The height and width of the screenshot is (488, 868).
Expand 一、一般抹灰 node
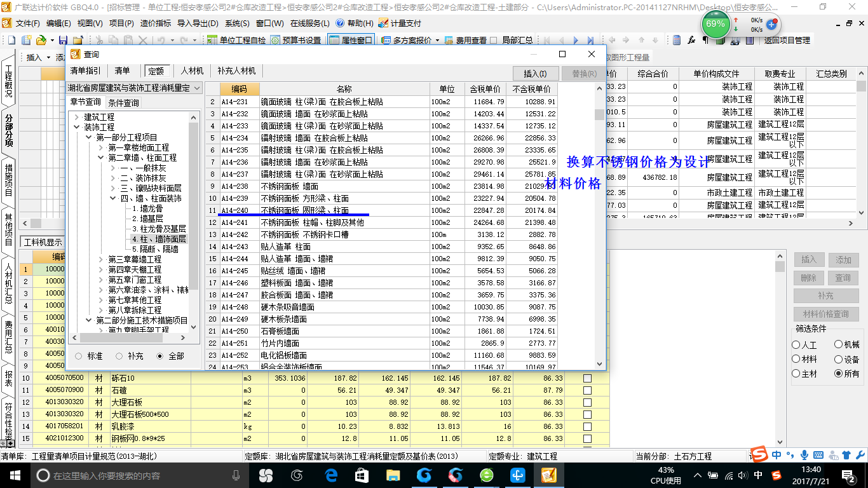coord(113,168)
